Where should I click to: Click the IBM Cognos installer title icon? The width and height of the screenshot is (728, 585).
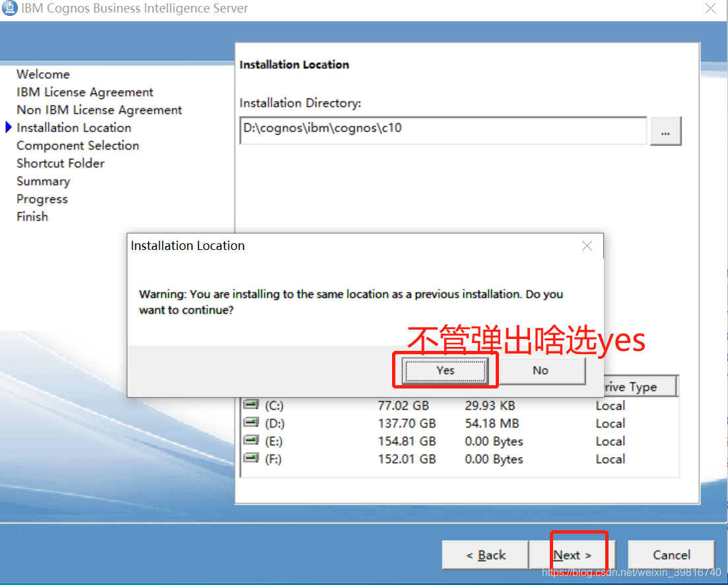tap(9, 8)
